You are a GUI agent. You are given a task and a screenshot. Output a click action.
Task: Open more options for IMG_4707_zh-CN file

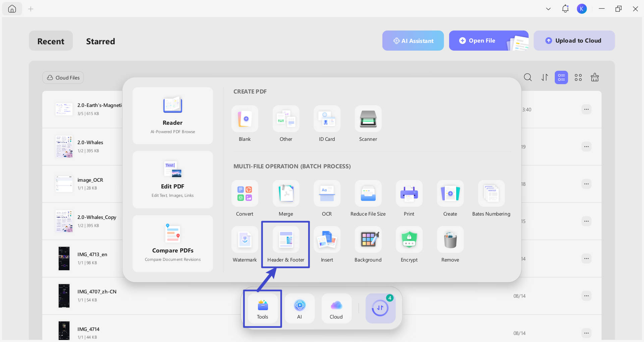[586, 296]
